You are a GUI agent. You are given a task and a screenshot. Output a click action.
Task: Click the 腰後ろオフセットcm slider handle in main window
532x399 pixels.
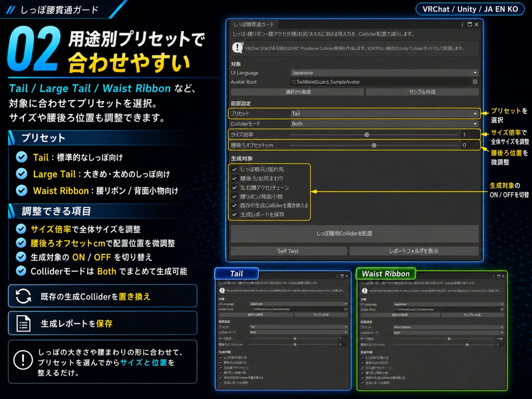point(374,145)
